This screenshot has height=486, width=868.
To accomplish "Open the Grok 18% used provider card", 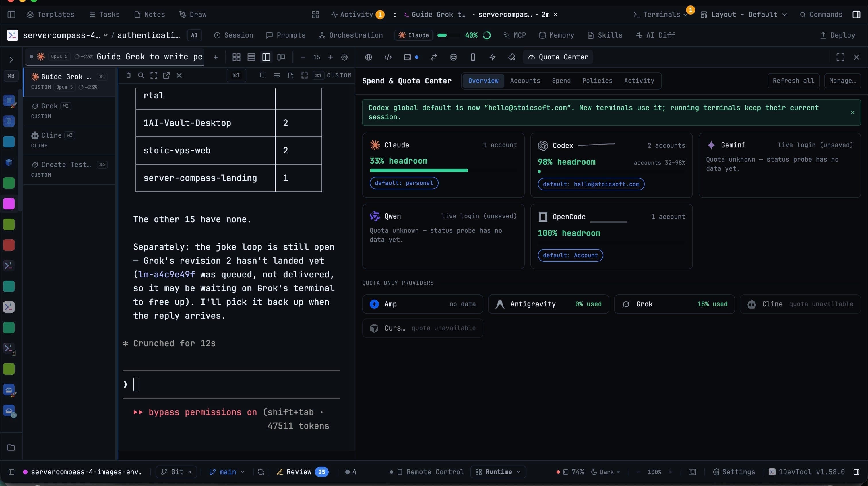I will 674,304.
